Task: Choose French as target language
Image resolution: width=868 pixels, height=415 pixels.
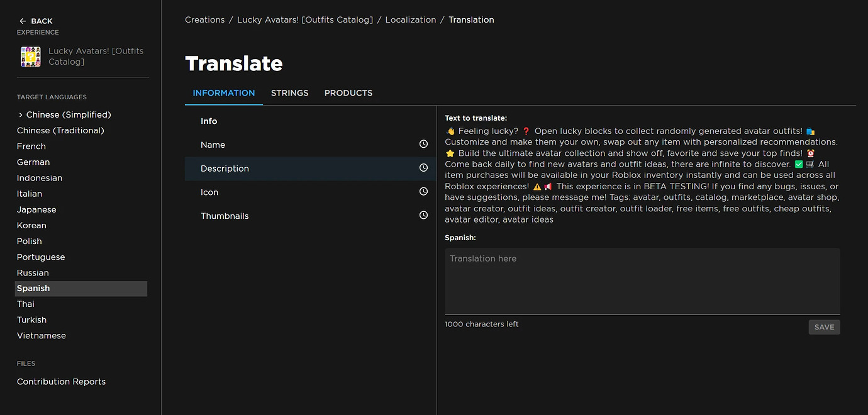Action: [31, 147]
